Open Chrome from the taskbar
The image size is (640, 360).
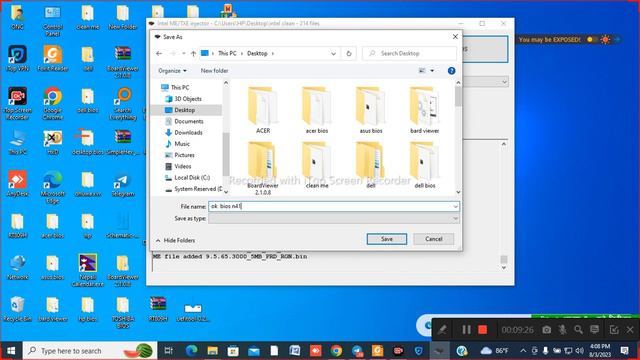pyautogui.click(x=336, y=351)
